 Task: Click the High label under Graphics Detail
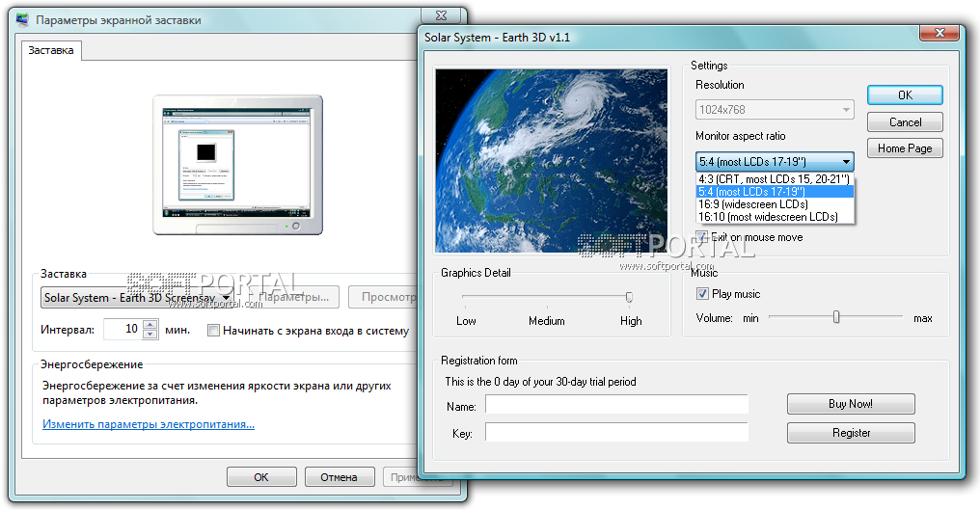631,321
